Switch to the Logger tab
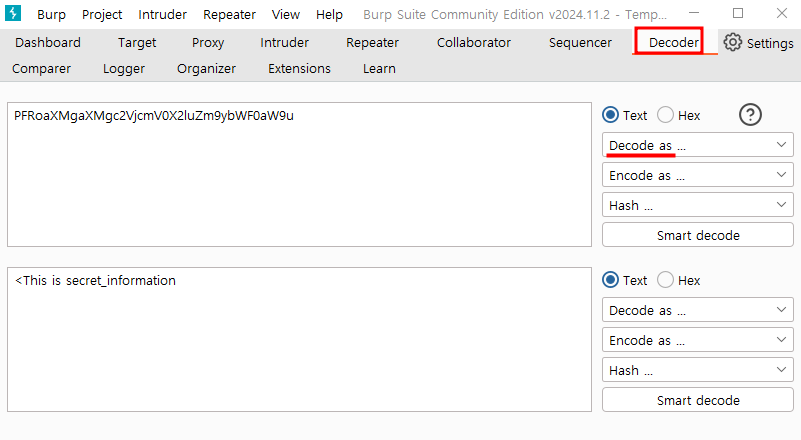This screenshot has width=801, height=440. [124, 68]
